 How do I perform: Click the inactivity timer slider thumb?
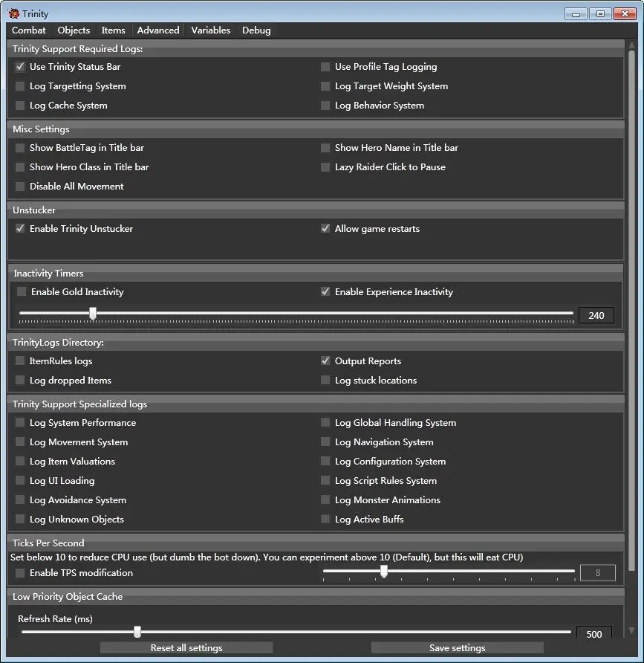coord(93,314)
